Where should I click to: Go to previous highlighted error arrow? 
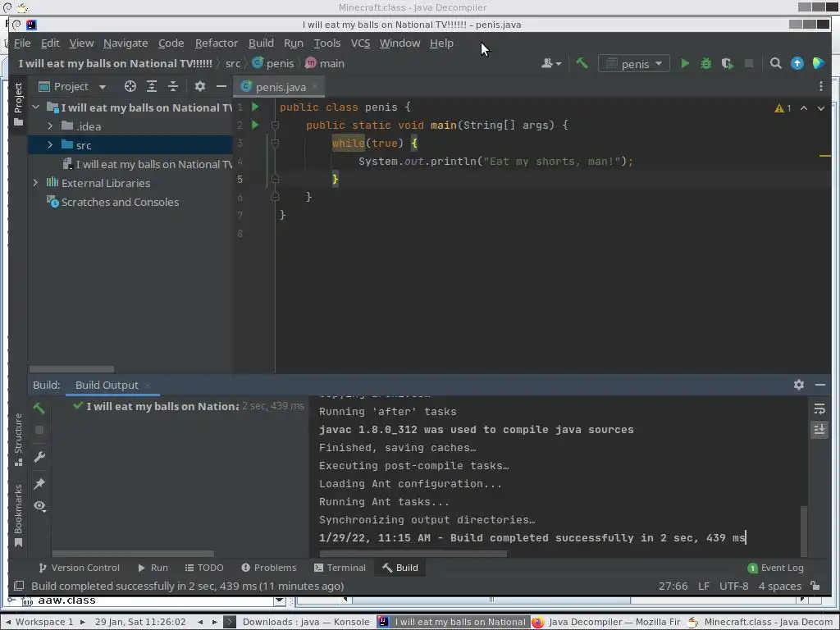(804, 108)
